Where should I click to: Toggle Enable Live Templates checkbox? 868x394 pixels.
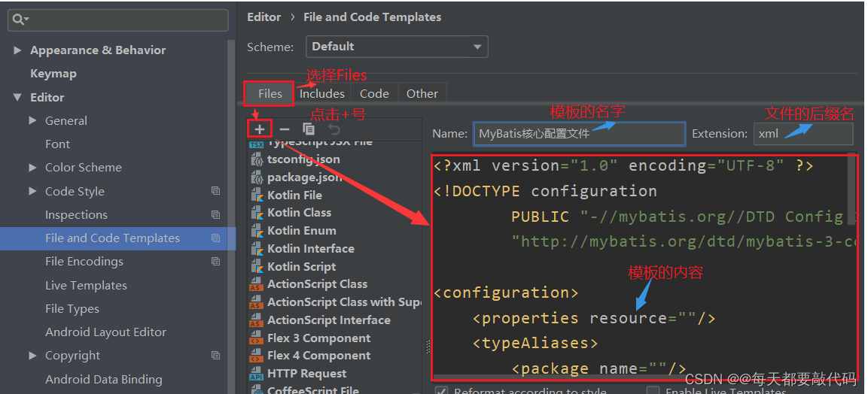pyautogui.click(x=653, y=391)
